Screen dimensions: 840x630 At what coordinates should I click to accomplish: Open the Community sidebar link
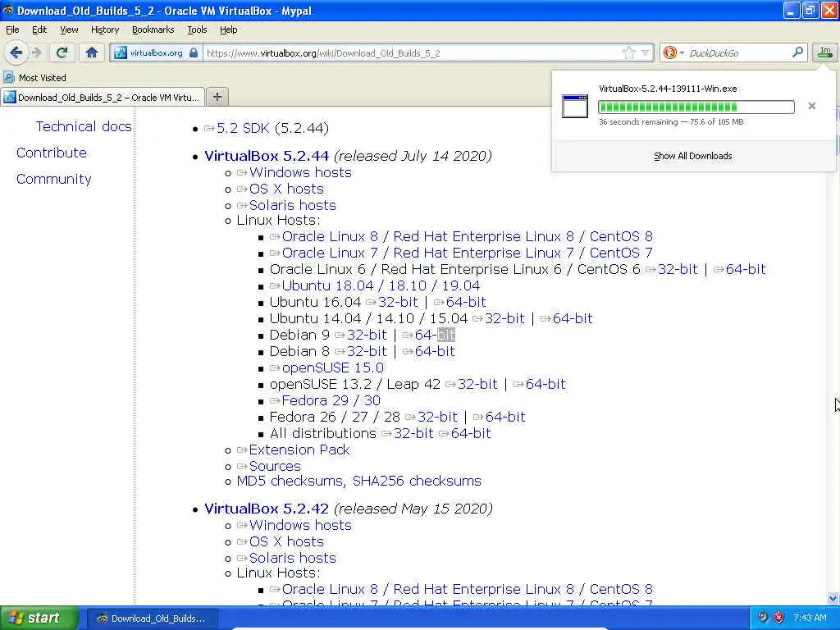coord(53,179)
